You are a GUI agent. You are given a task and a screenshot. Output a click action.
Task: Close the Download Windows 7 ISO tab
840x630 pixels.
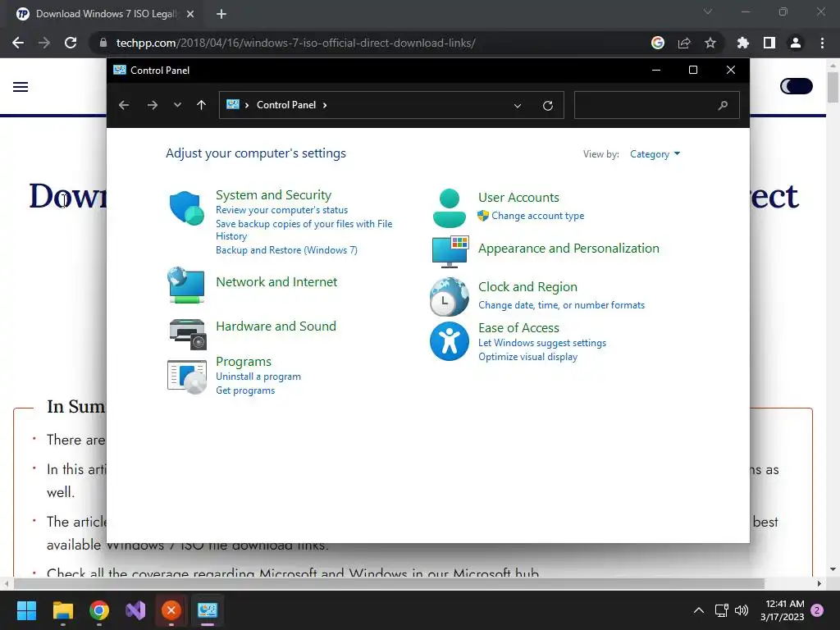(190, 14)
